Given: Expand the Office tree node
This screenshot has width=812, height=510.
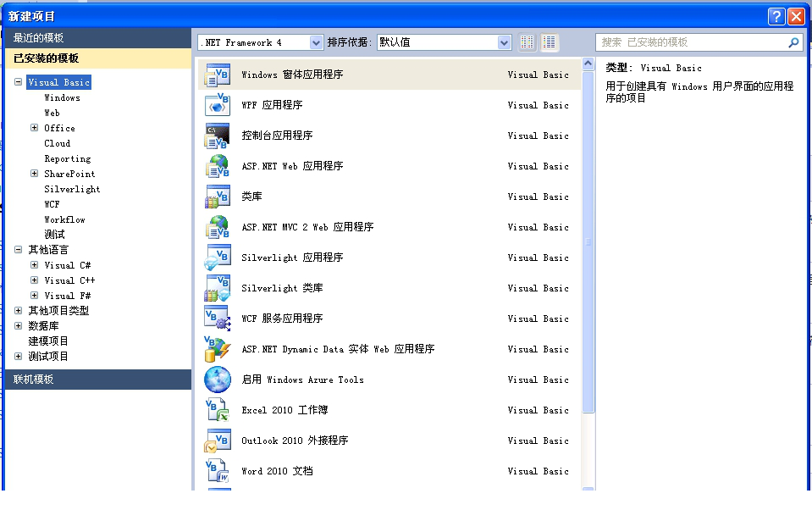Looking at the screenshot, I should click(34, 127).
